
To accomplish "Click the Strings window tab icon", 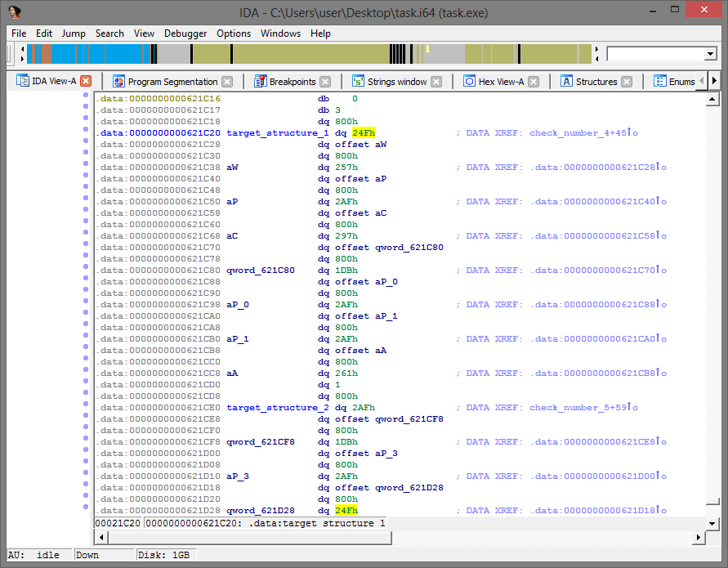I will (x=358, y=82).
